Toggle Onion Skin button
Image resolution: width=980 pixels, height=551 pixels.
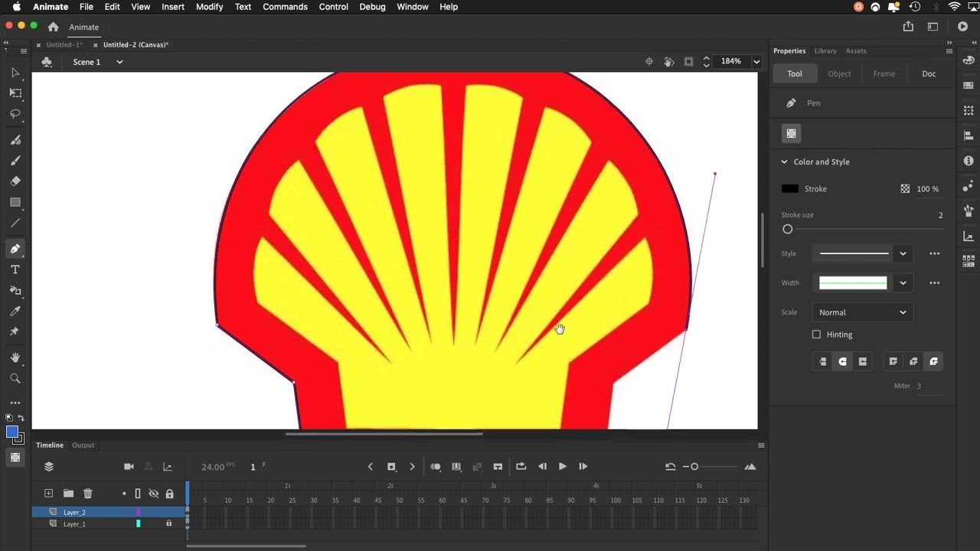[436, 466]
